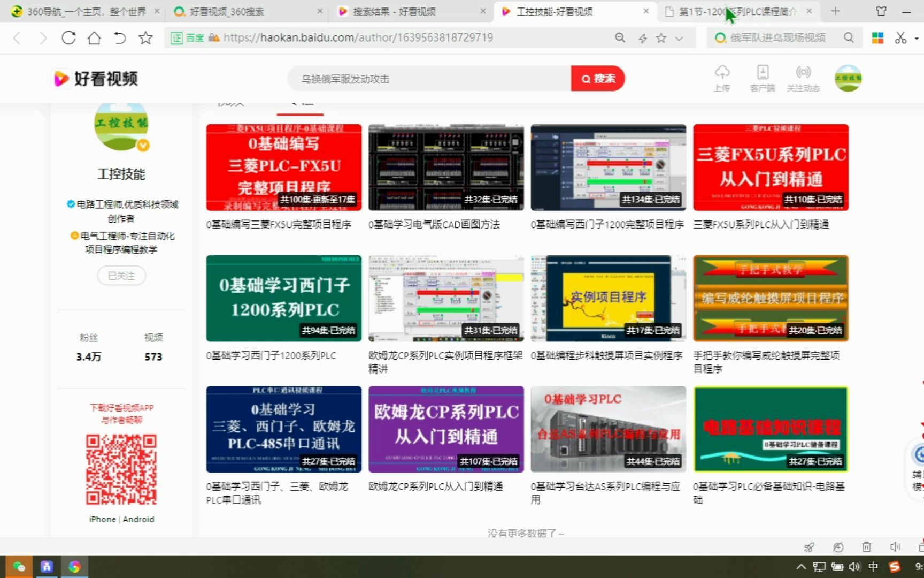Click the iPhone download link
The width and height of the screenshot is (924, 578).
pyautogui.click(x=103, y=519)
